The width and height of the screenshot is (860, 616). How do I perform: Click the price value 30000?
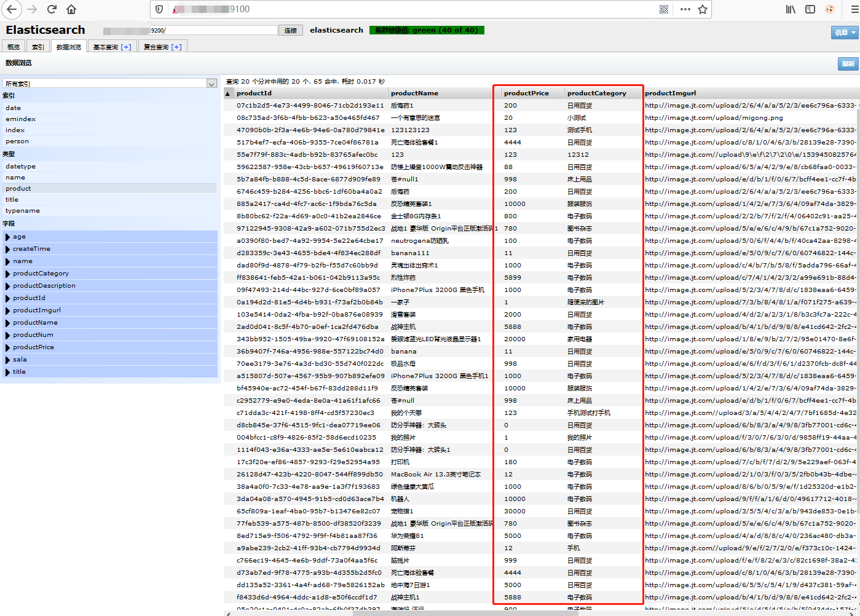coord(515,511)
